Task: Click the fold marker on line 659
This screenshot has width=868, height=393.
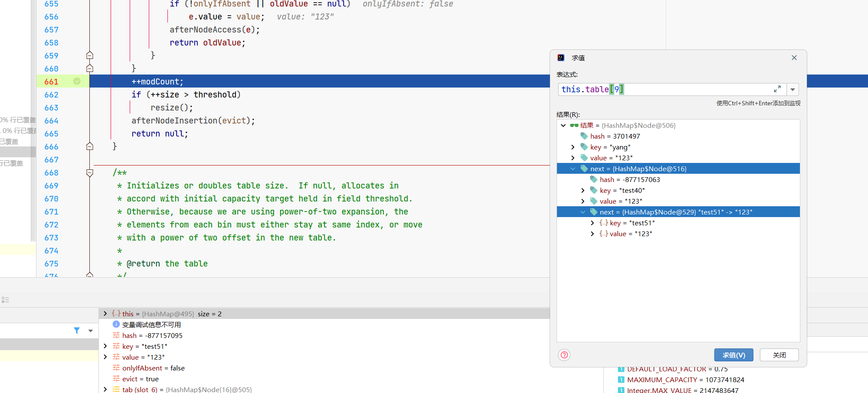Action: coord(90,55)
